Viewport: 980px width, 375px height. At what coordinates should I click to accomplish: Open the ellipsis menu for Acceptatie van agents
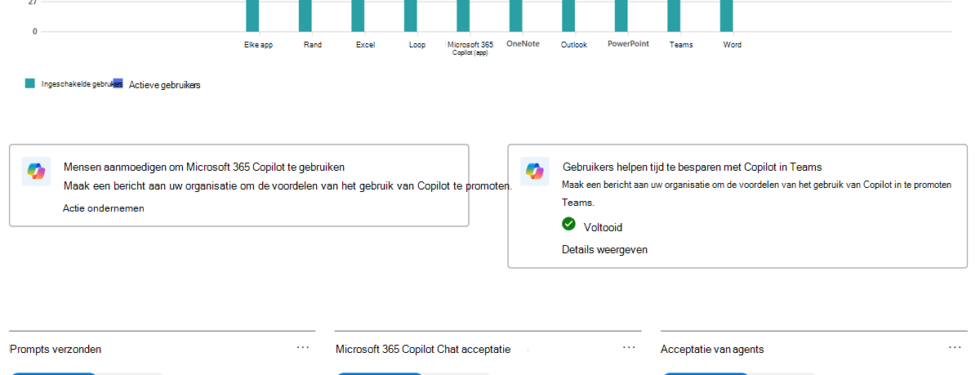[x=955, y=347]
